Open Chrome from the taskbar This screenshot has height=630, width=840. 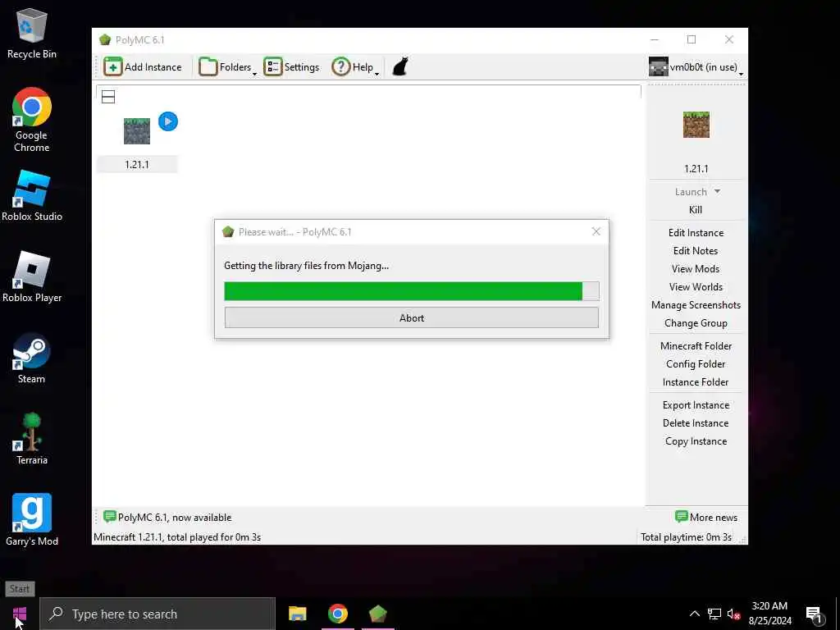pos(337,614)
